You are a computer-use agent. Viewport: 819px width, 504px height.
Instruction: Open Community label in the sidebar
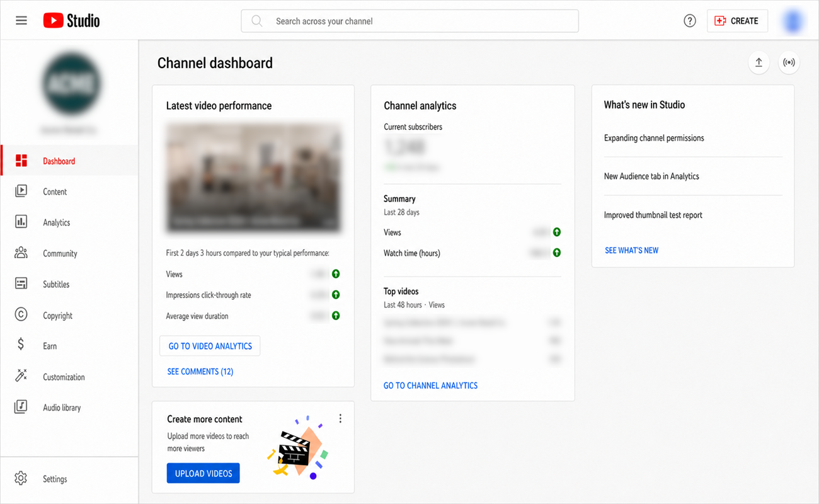(x=60, y=253)
